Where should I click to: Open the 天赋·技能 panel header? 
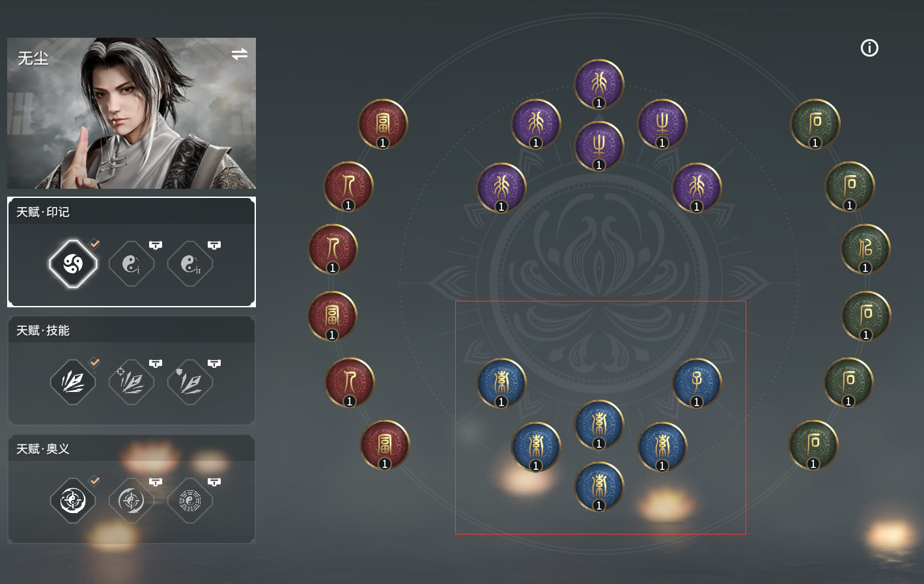[132, 330]
